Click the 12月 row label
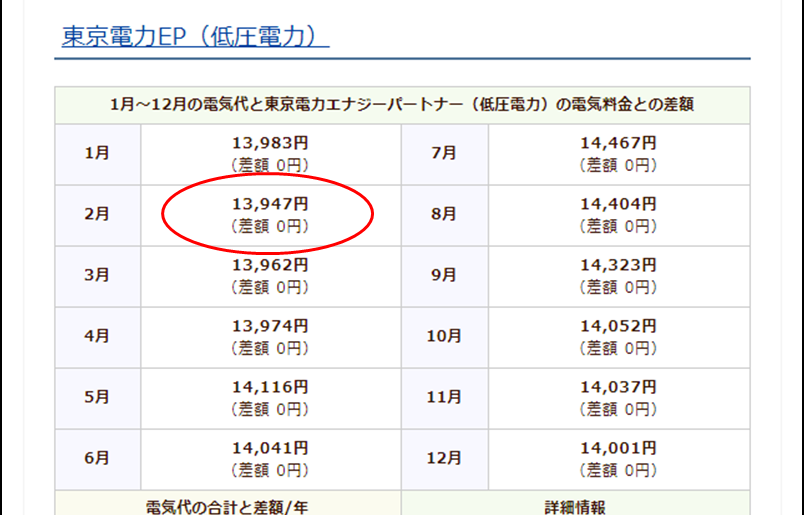Screen dimensions: 804x515 click(444, 458)
